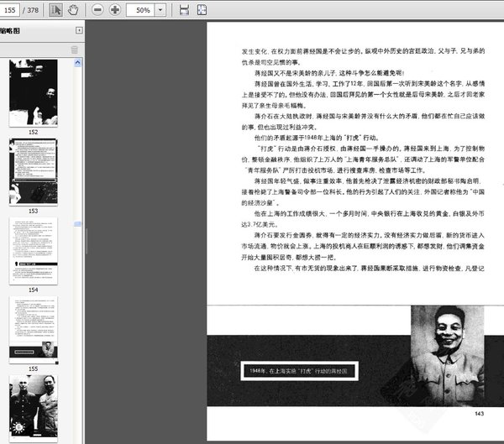Click the page total text '/ 378'
The width and height of the screenshot is (504, 444).
(31, 10)
